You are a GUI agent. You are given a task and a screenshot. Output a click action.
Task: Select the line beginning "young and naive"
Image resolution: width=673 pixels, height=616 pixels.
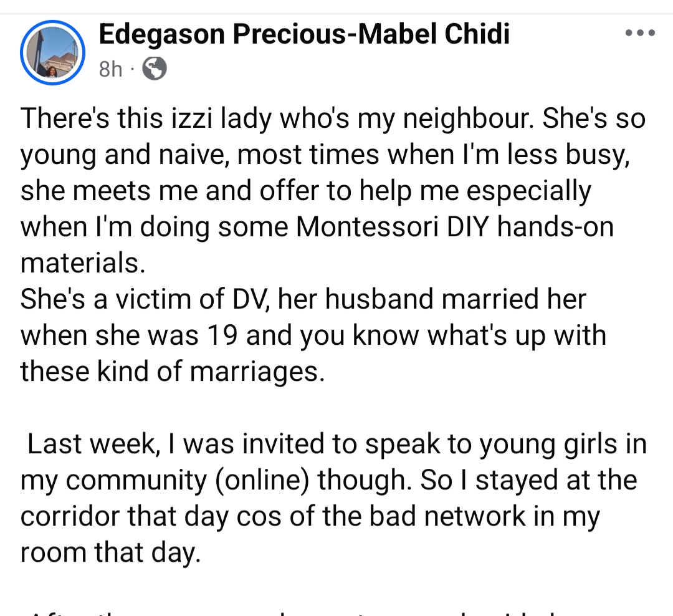[325, 155]
